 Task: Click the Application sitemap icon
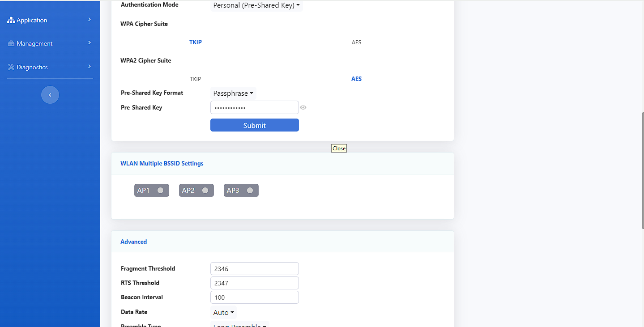11,20
